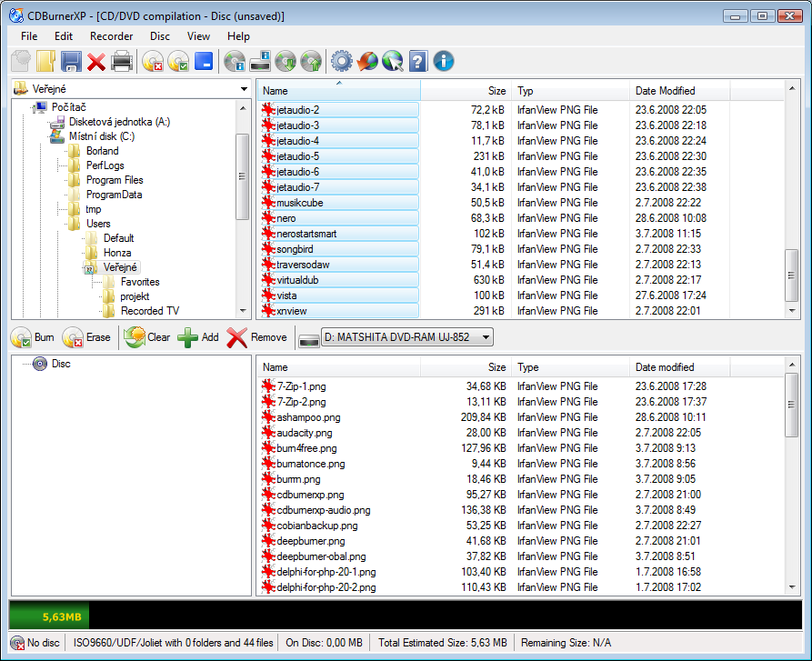
Task: Open the Edit menu
Action: pos(64,36)
